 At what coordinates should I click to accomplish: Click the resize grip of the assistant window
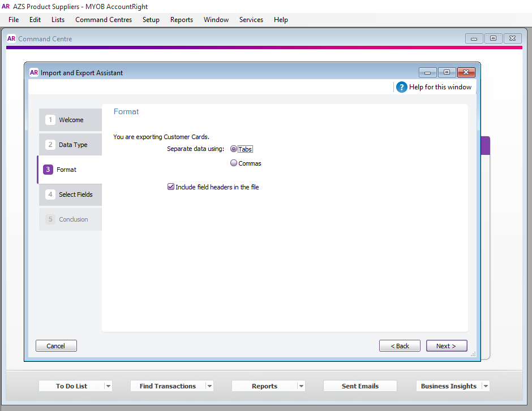[473, 354]
